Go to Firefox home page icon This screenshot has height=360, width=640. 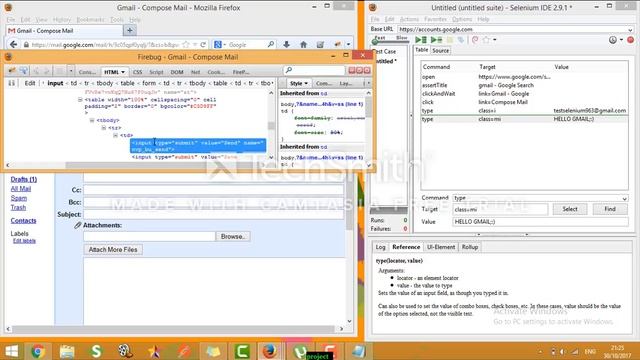pyautogui.click(x=303, y=44)
